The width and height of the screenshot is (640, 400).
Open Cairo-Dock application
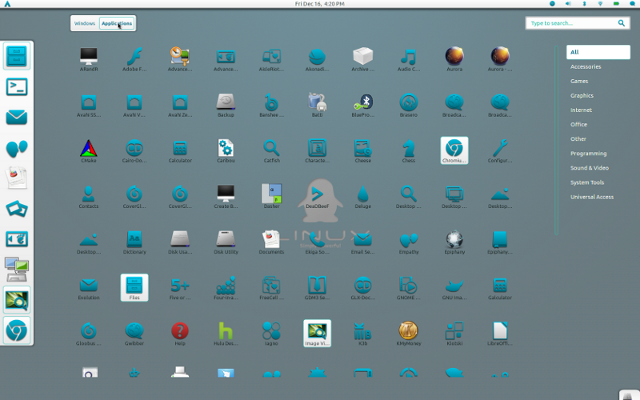point(134,151)
